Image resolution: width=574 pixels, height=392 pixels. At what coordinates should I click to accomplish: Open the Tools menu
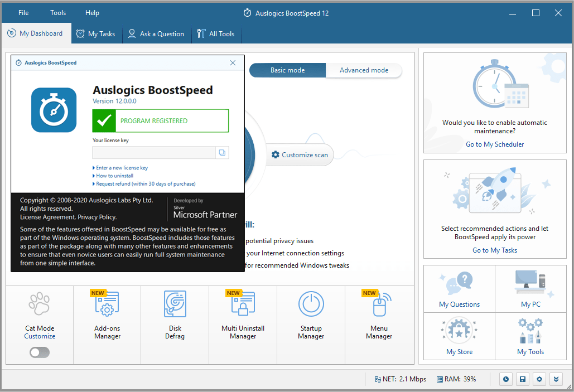[x=58, y=13]
